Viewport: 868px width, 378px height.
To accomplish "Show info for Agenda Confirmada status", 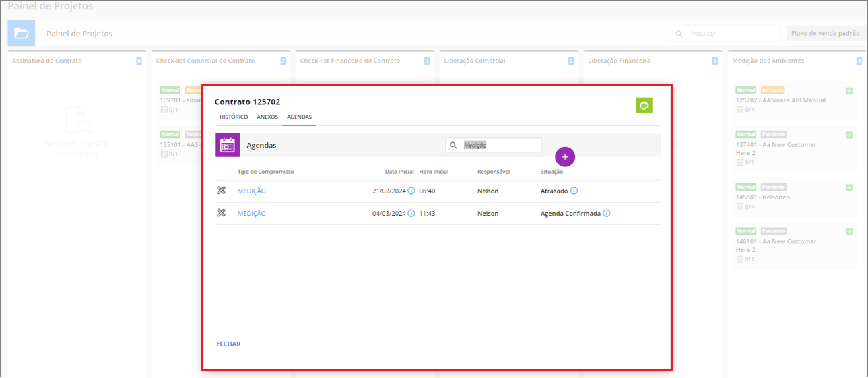I will pos(607,213).
